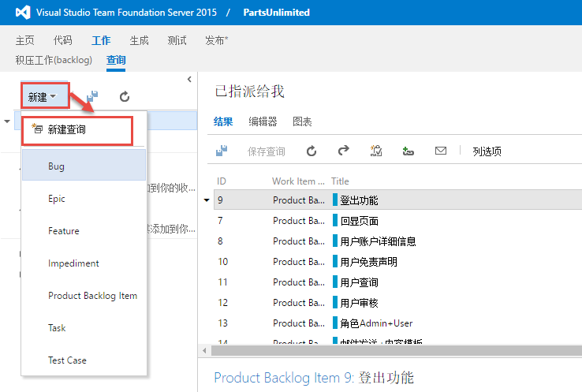Image resolution: width=582 pixels, height=392 pixels.
Task: Select work item 回显页面
Action: (360, 221)
